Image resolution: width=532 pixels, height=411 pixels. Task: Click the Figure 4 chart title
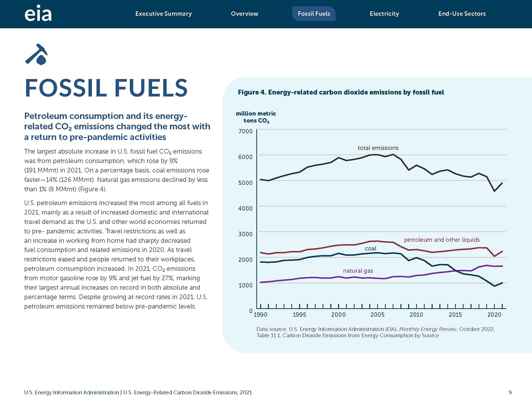[341, 92]
